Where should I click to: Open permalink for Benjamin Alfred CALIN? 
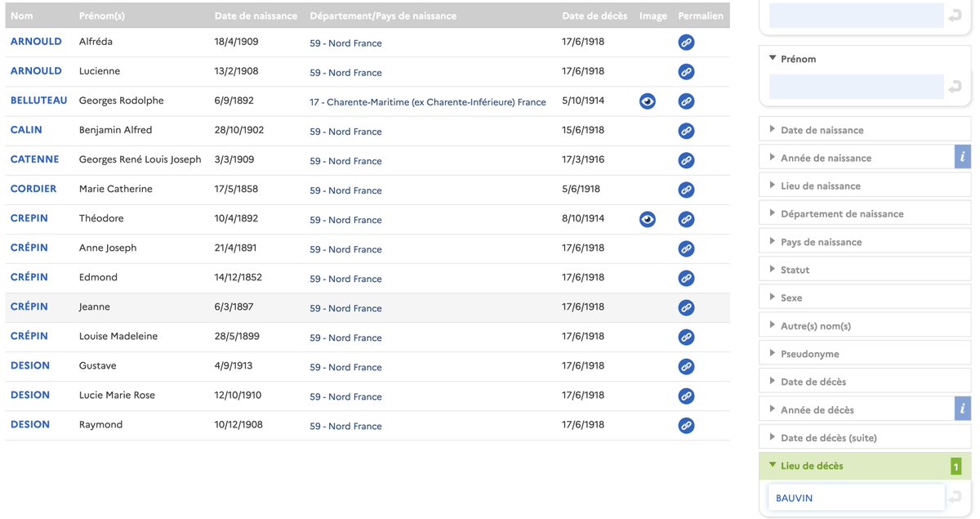(x=687, y=131)
